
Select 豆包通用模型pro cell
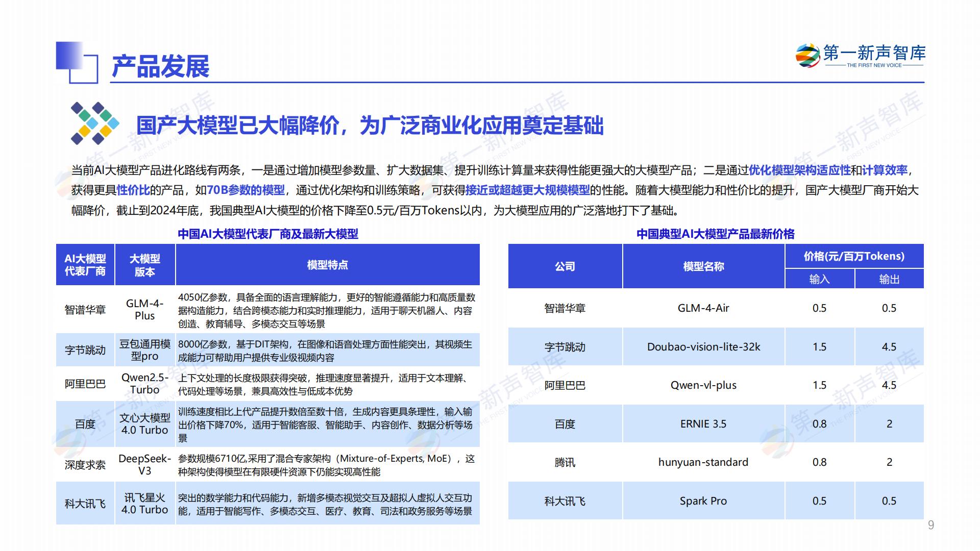145,350
